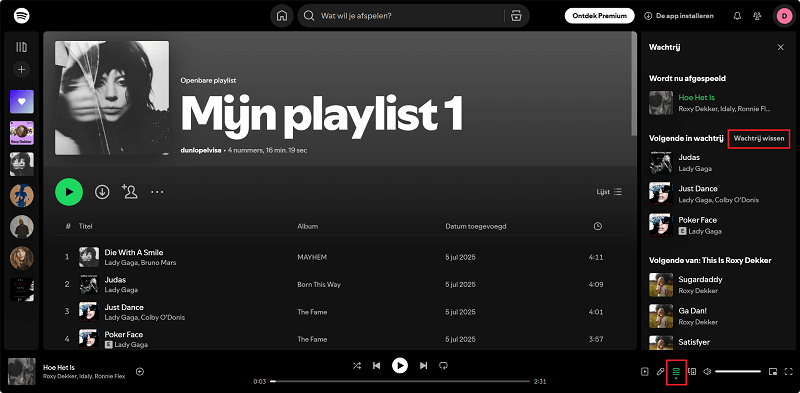Select Judas in the queue list
The width and height of the screenshot is (800, 393).
717,162
